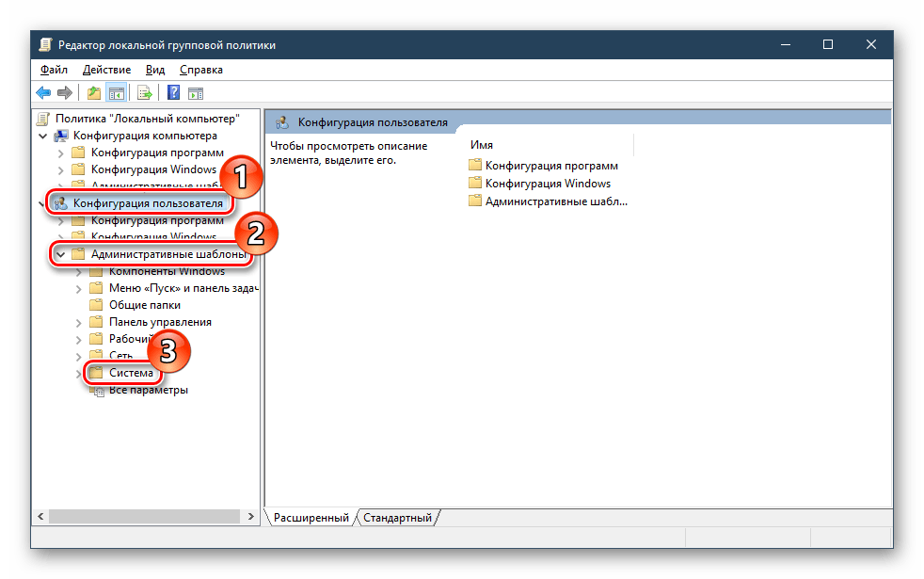Toggle the Show/Hide console tree icon
This screenshot has height=579, width=924.
[117, 92]
